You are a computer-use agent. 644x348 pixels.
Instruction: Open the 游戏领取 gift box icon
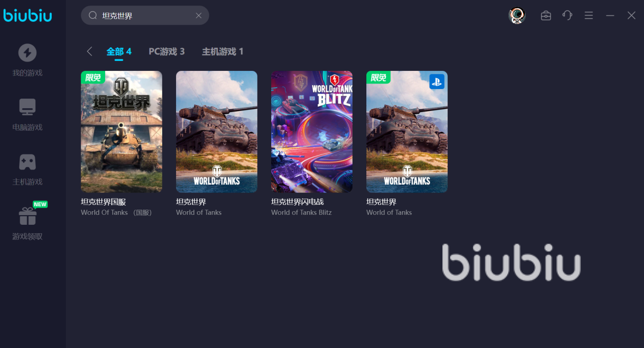[28, 216]
